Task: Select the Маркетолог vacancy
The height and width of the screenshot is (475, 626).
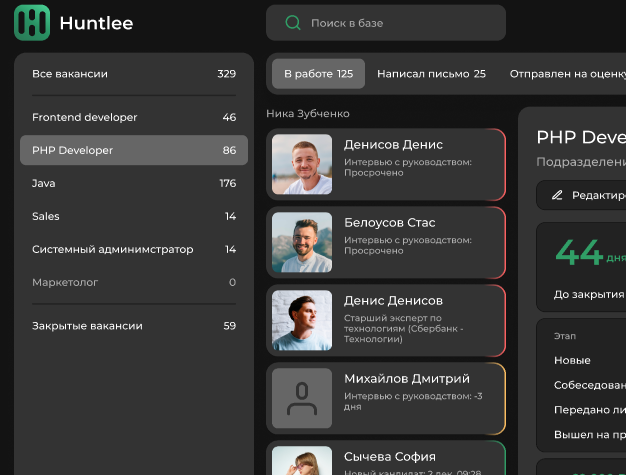Action: tap(134, 282)
